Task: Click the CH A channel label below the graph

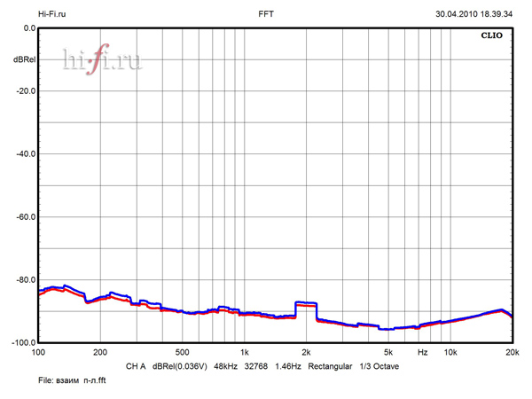Action: 136,365
